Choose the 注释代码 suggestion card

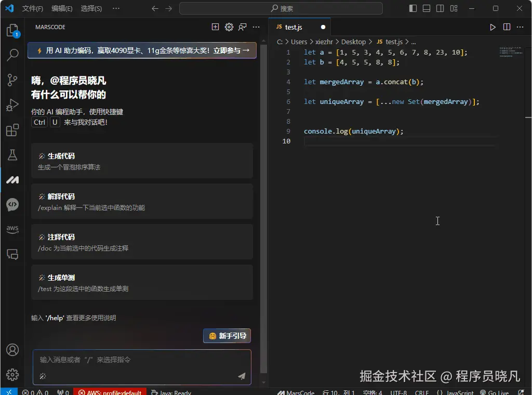142,242
